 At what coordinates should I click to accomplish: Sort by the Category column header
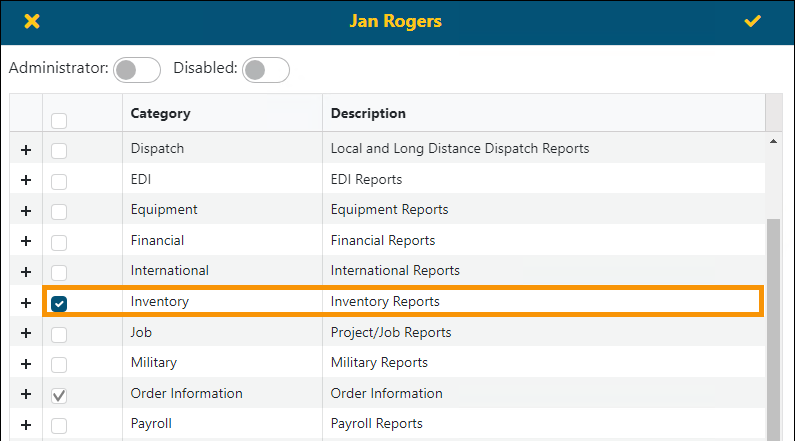[160, 113]
